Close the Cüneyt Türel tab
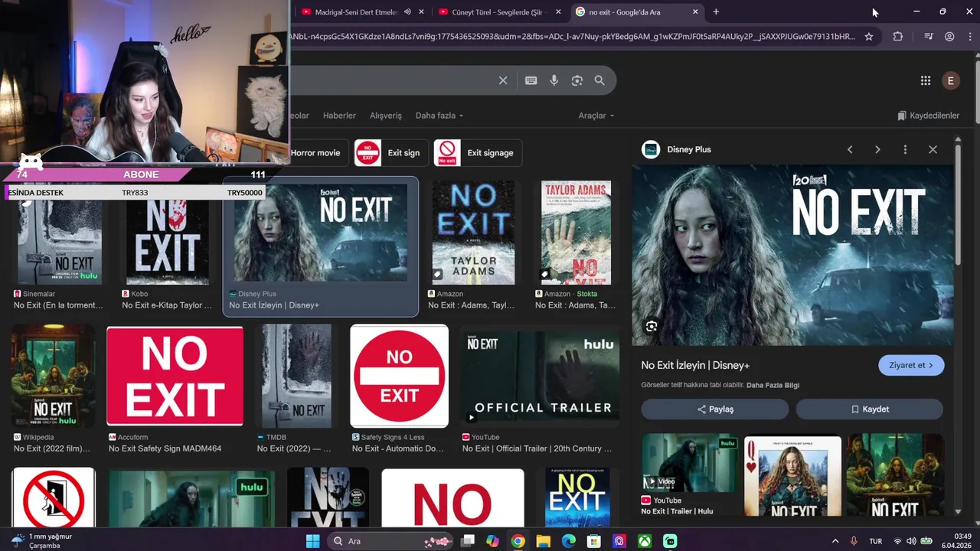 (558, 11)
